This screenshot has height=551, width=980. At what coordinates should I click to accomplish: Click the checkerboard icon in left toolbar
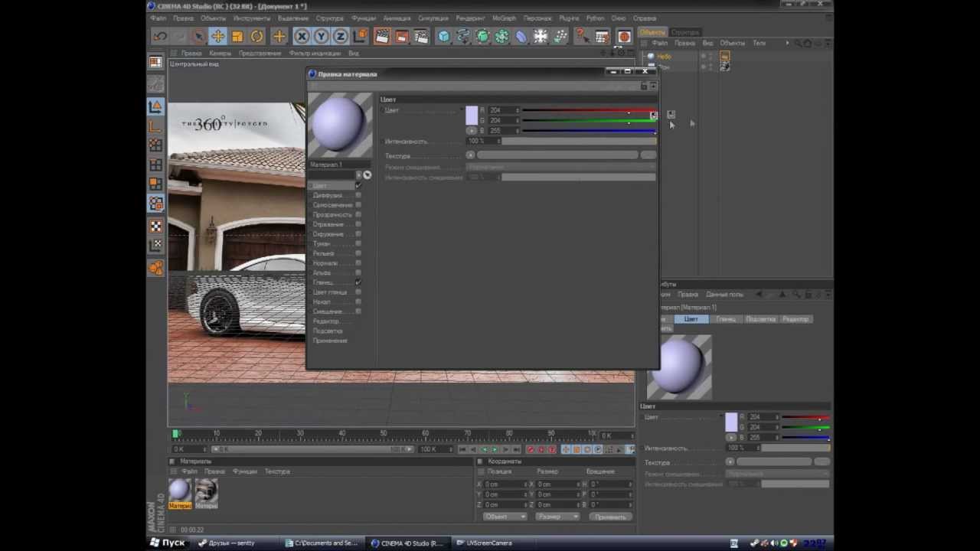pyautogui.click(x=155, y=227)
